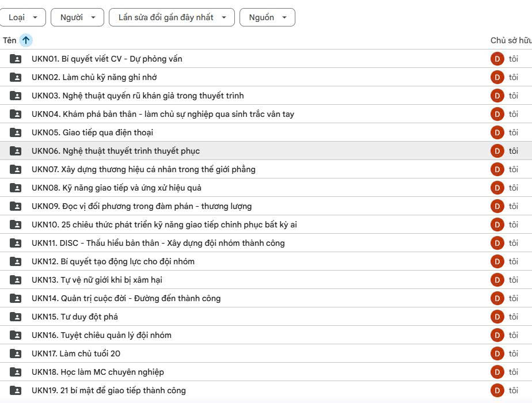532x403 pixels.
Task: Click the shared folder icon of UKN04
Action: pos(16,114)
